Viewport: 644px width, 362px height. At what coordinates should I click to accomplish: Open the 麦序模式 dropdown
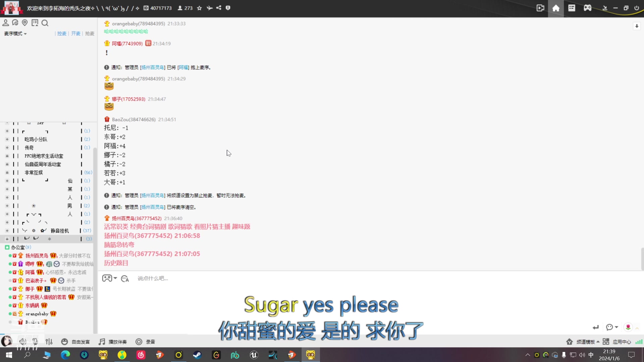15,34
